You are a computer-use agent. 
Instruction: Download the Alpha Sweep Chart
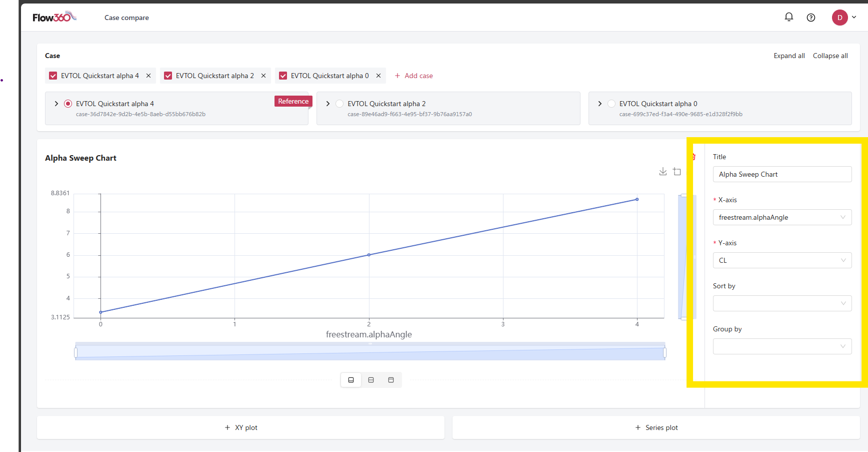pos(662,172)
